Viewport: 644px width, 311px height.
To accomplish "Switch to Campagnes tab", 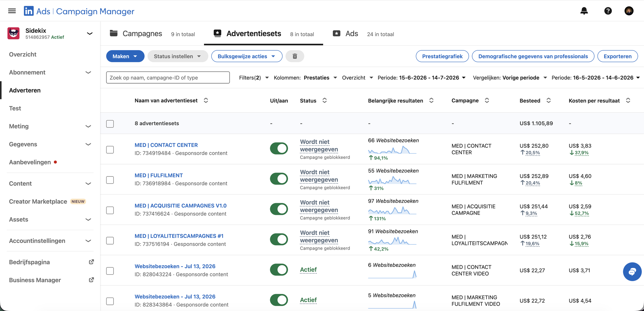I will pyautogui.click(x=152, y=34).
